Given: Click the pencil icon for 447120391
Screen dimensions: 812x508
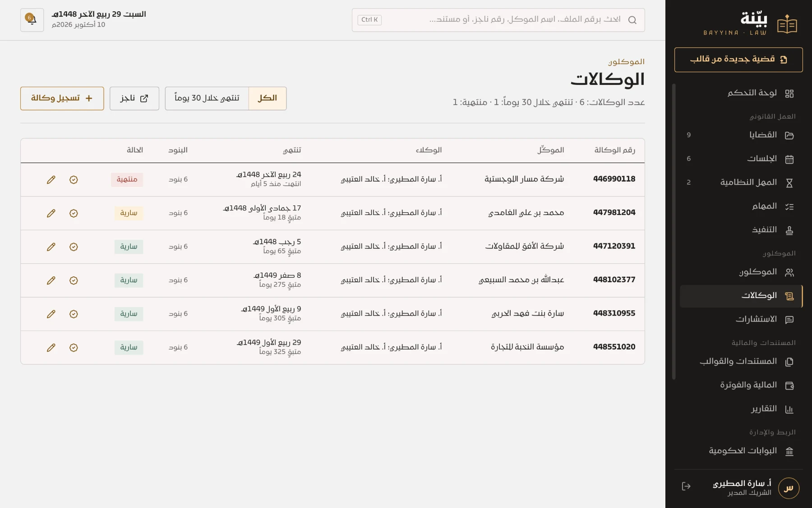Looking at the screenshot, I should (51, 247).
